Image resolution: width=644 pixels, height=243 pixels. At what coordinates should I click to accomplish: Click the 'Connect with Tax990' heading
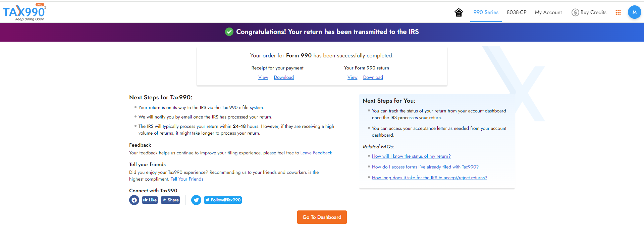pyautogui.click(x=153, y=191)
